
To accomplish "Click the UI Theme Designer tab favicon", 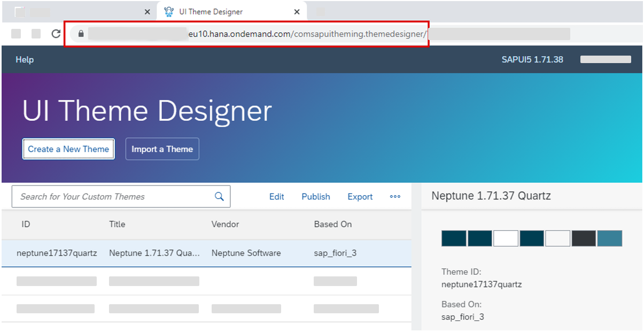I will pos(168,11).
